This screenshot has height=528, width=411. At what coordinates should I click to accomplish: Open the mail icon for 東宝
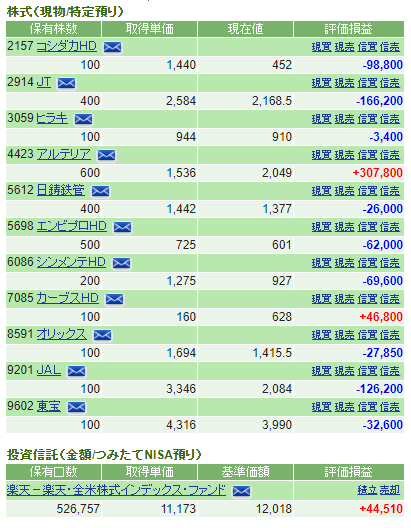pyautogui.click(x=76, y=407)
